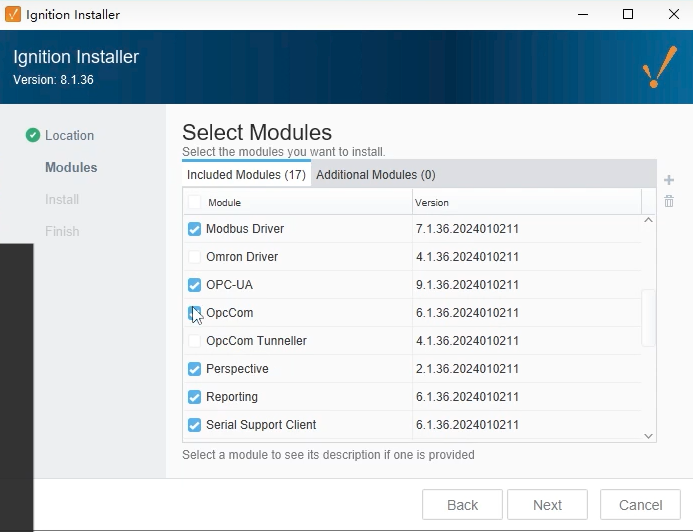
Task: Toggle the select-all checkbox in the Module header
Action: 194,202
